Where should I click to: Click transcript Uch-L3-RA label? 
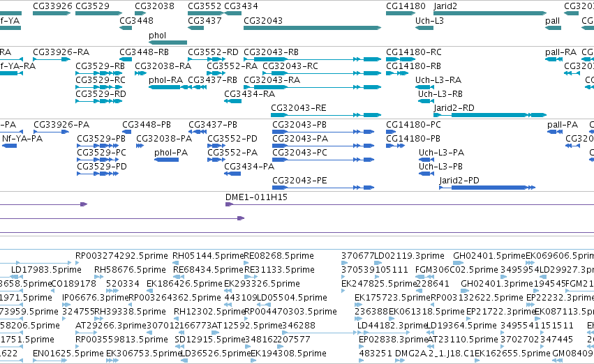tap(438, 80)
